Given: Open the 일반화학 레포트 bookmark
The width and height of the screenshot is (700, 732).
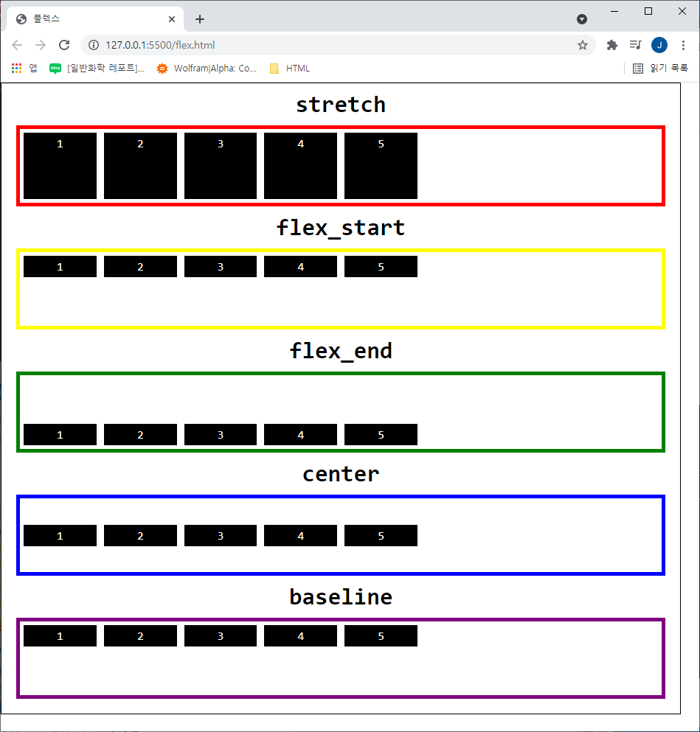Looking at the screenshot, I should (97, 68).
